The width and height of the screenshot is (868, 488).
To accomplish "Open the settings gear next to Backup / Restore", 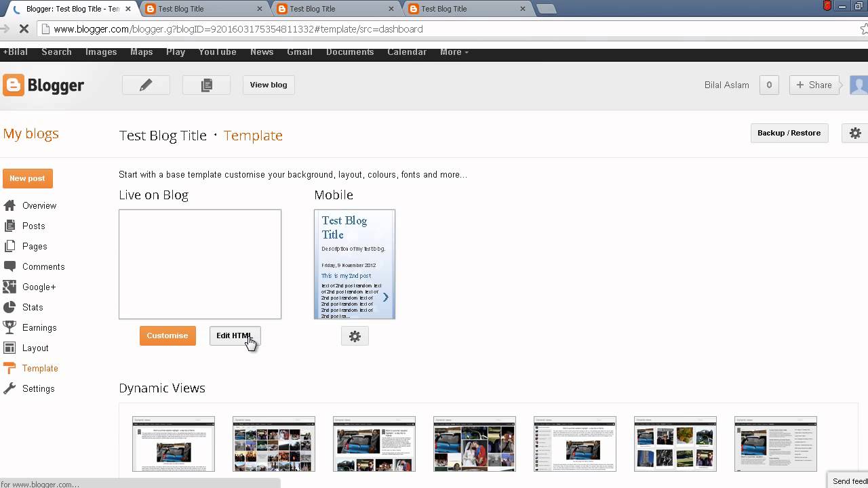I will 855,133.
